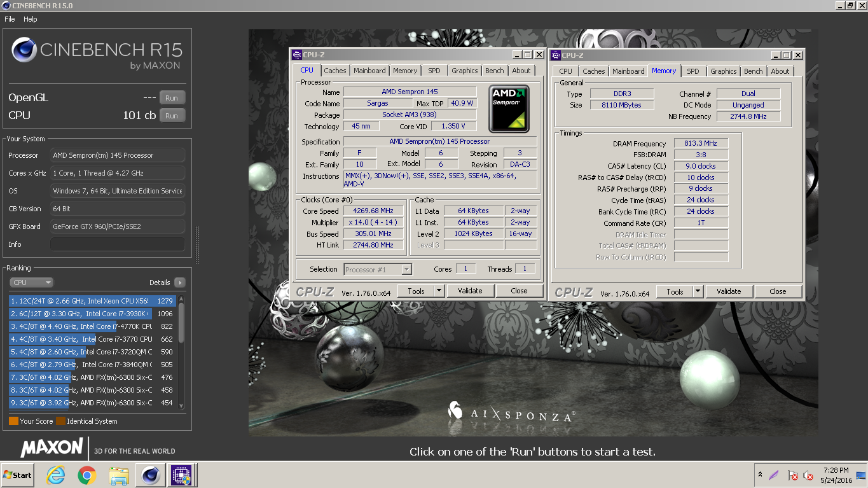Open Processor #1 selection dropdown

point(378,270)
